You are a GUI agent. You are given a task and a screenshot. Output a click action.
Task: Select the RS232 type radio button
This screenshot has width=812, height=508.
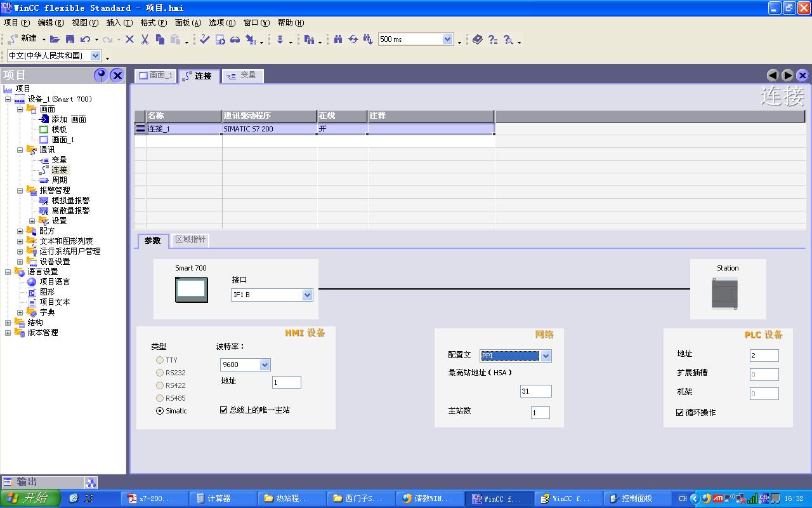(x=160, y=373)
